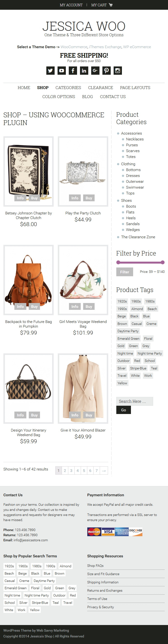Image resolution: width=168 pixels, height=644 pixels.
Task: Open the Categories menu item
Action: click(68, 88)
